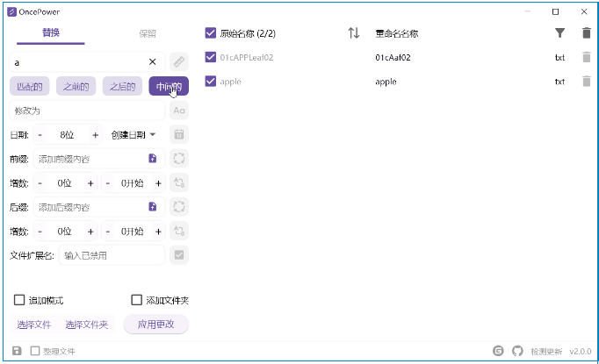Enable the 追加模式 checkbox
The image size is (599, 364).
tap(19, 300)
